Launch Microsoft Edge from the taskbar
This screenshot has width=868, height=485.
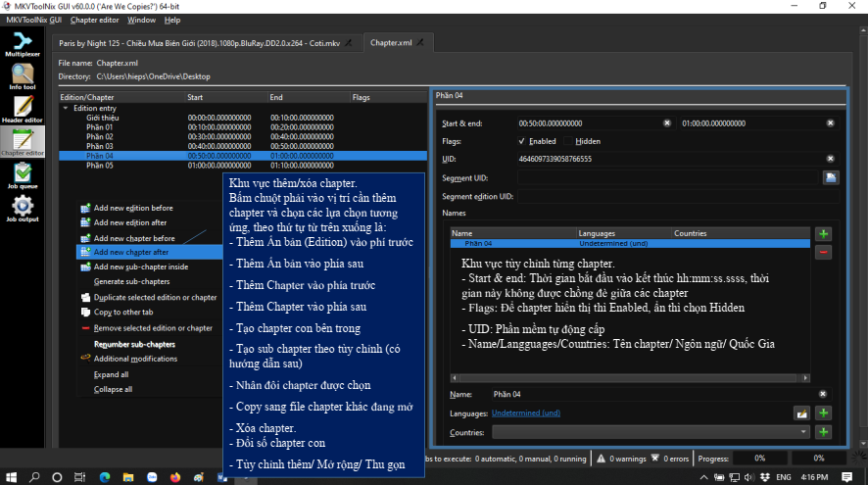[105, 477]
